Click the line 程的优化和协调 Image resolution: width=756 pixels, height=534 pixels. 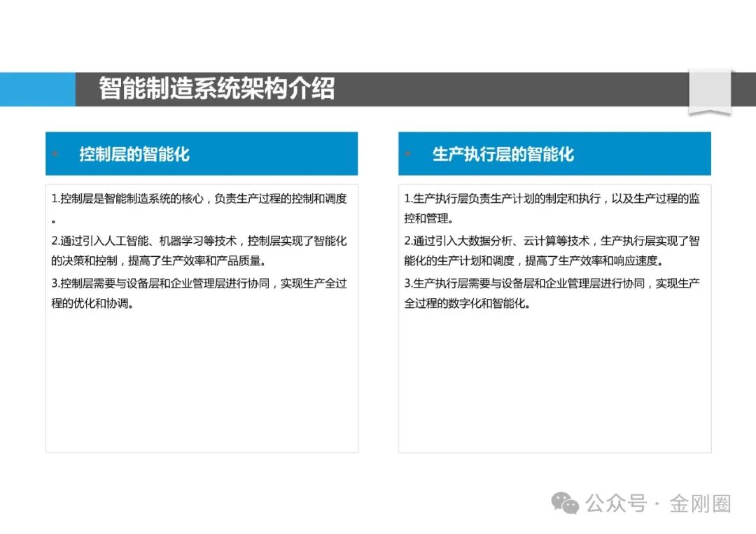(x=92, y=303)
